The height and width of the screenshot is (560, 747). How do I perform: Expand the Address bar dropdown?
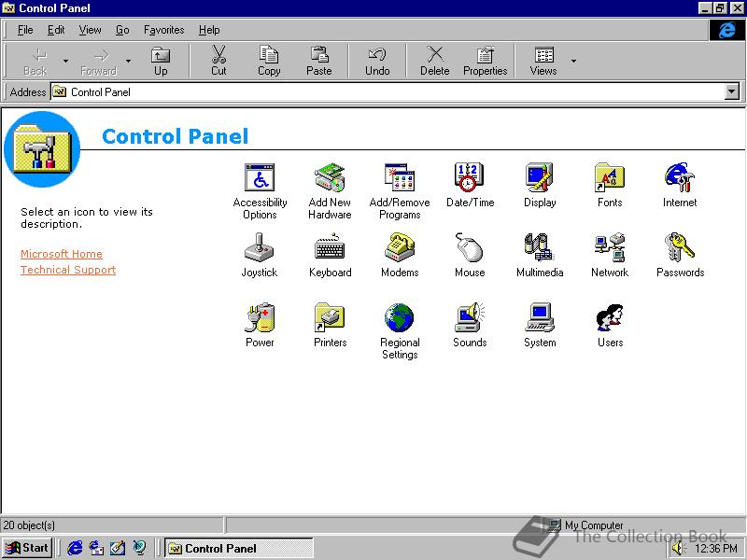coord(731,91)
